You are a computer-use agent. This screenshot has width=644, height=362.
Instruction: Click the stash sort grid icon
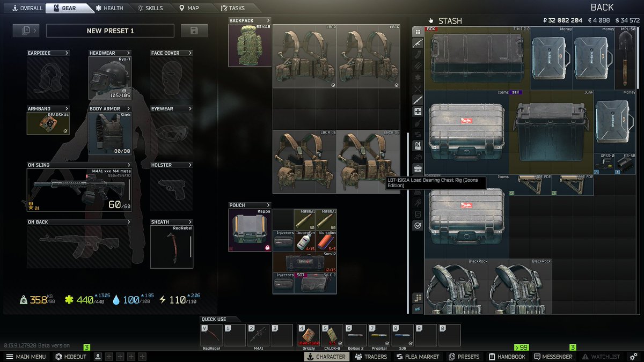coord(418,298)
